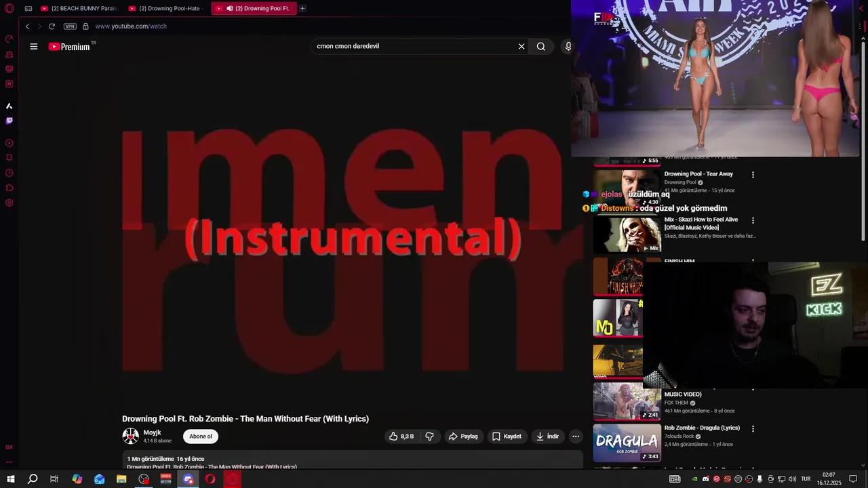Viewport: 868px width, 488px height.
Task: Switch the TUR keyboard language indicator
Action: click(806, 479)
